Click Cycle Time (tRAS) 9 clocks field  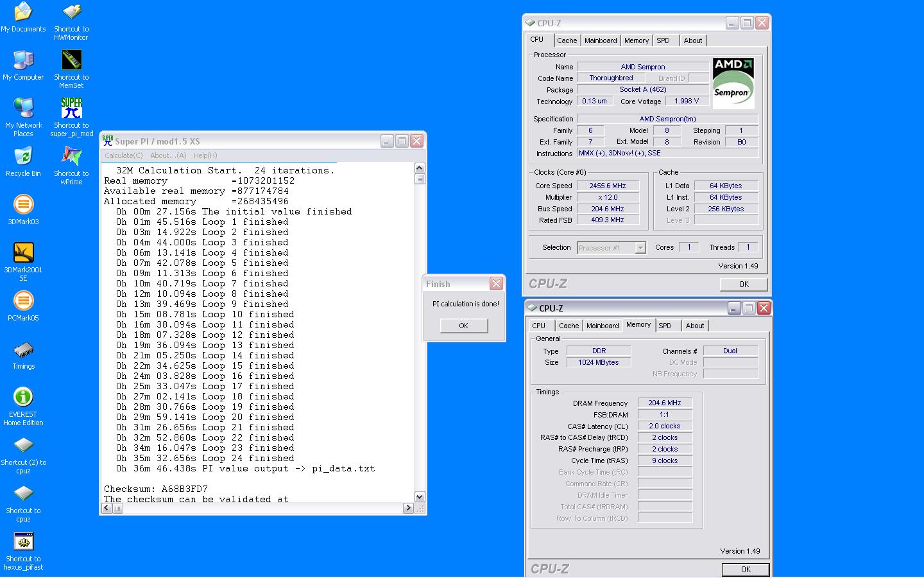665,460
